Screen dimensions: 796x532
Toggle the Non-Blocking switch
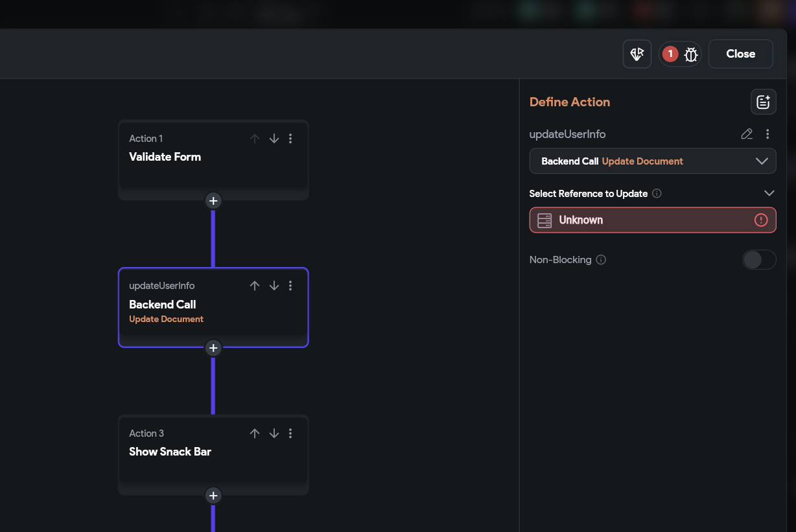pos(759,260)
